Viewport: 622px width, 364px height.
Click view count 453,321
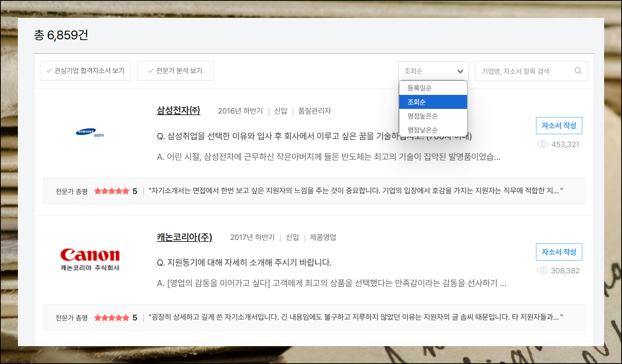[565, 144]
